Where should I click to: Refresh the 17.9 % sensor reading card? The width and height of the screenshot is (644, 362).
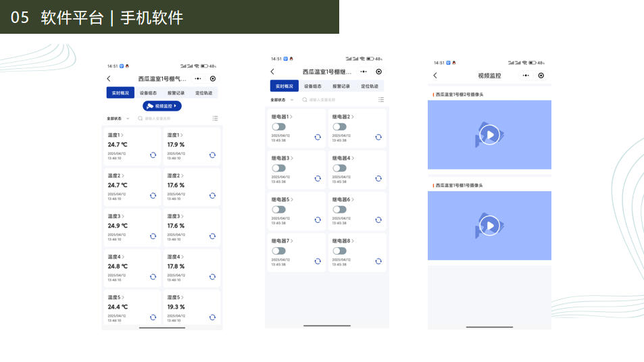[212, 155]
